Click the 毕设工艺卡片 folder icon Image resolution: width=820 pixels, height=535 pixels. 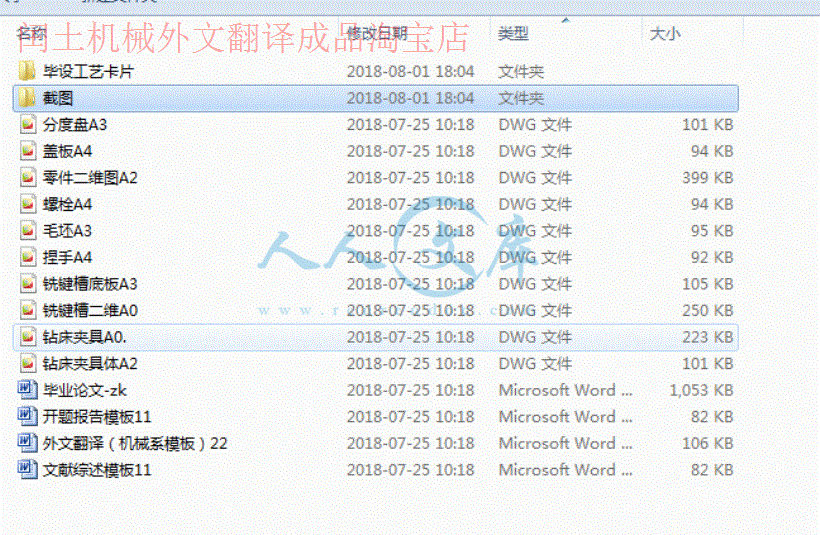point(27,71)
